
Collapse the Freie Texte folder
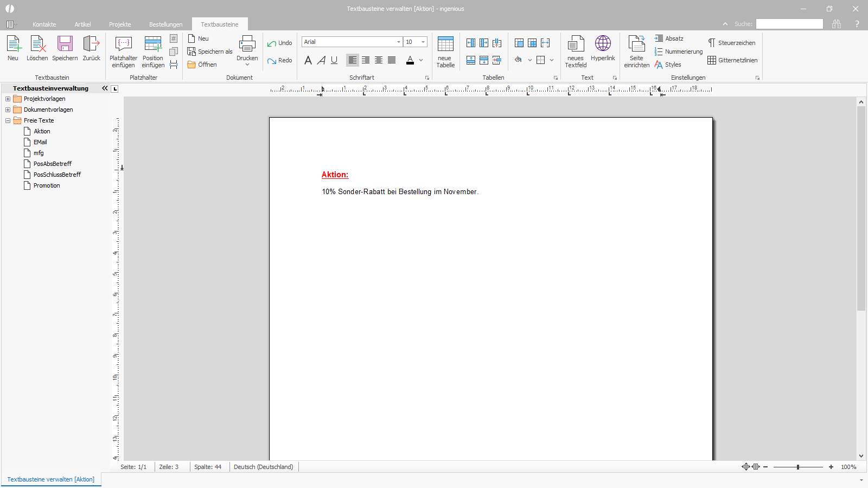click(8, 120)
